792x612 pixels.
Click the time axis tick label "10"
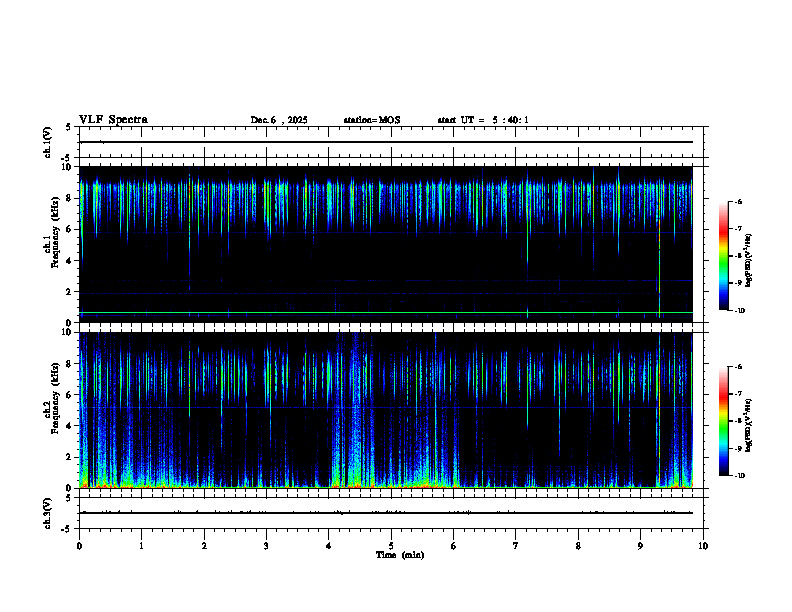click(703, 546)
